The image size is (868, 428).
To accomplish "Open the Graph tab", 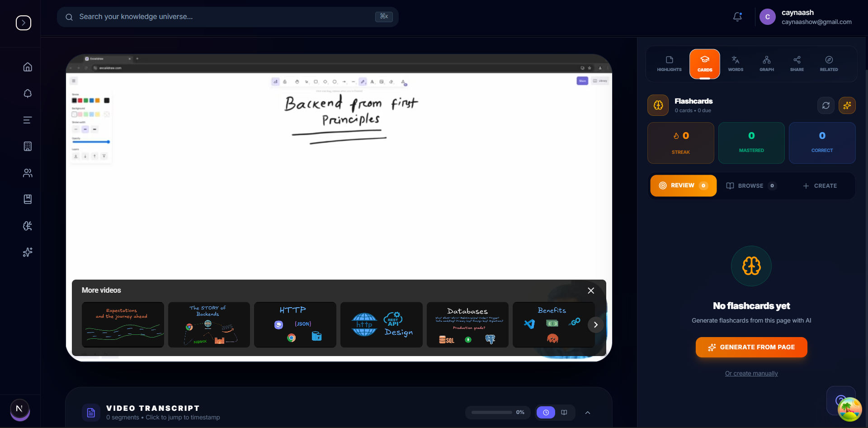I will coord(767,63).
